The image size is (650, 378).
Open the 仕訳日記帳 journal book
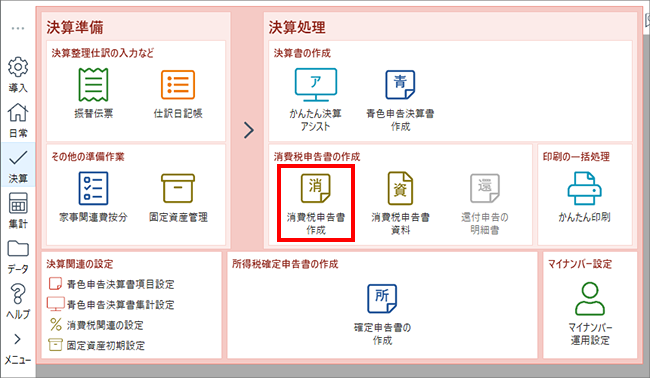point(178,94)
